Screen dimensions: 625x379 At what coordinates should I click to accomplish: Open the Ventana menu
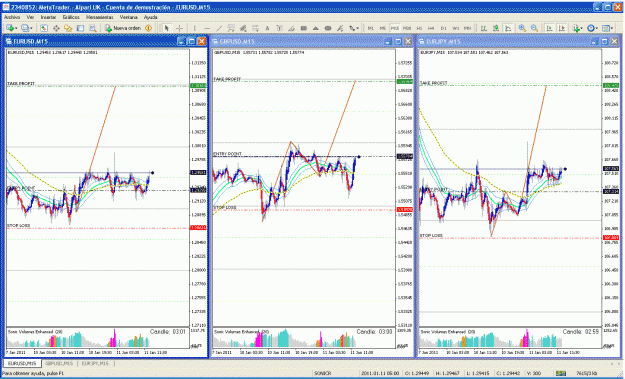129,17
